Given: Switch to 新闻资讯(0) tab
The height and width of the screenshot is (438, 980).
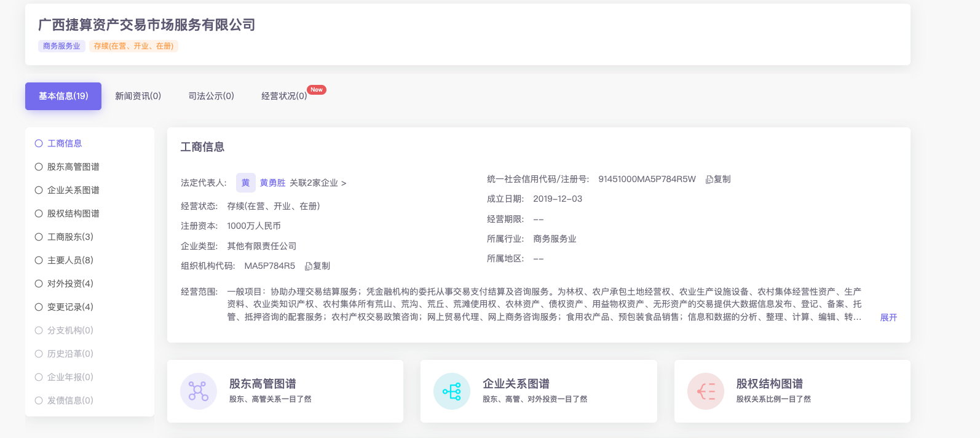Looking at the screenshot, I should click(138, 96).
